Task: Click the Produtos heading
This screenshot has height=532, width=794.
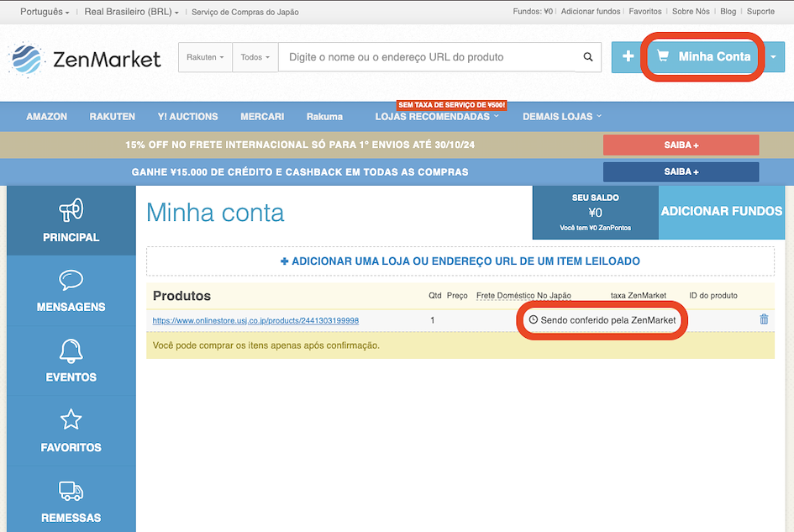Action: 181,296
